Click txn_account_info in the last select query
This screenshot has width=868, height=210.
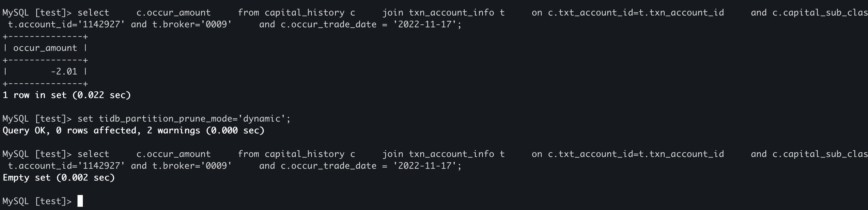(452, 154)
